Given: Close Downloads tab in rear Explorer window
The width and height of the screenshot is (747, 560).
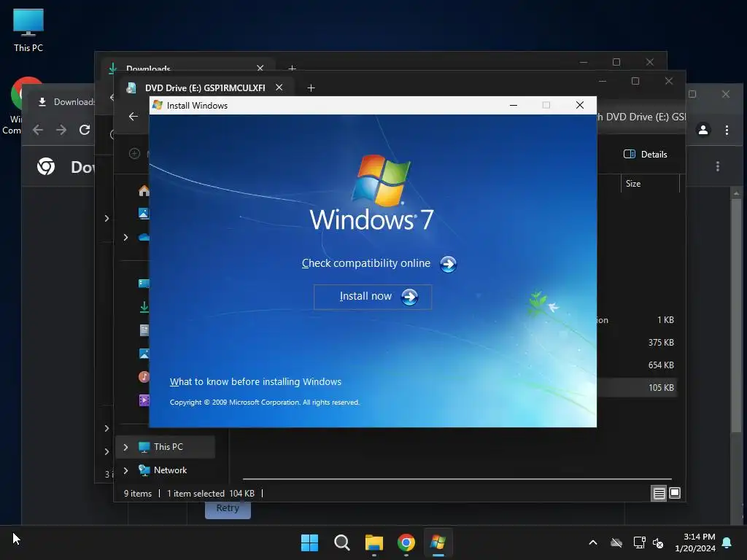Looking at the screenshot, I should pyautogui.click(x=260, y=68).
